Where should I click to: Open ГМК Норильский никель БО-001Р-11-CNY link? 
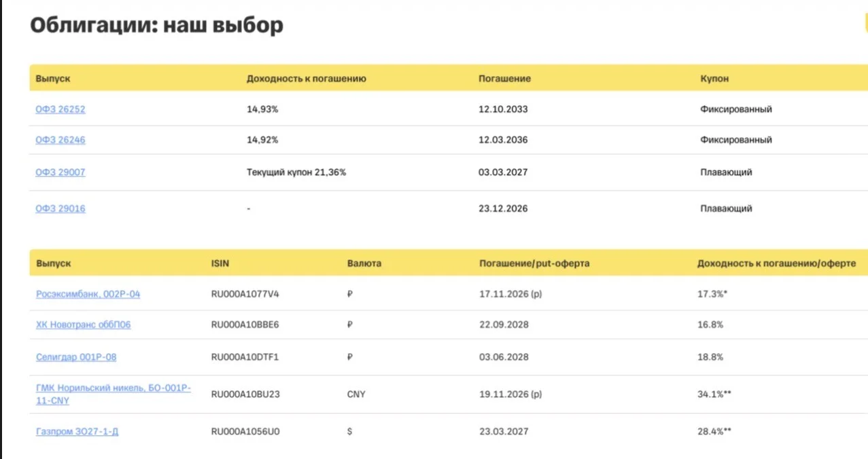tap(114, 394)
